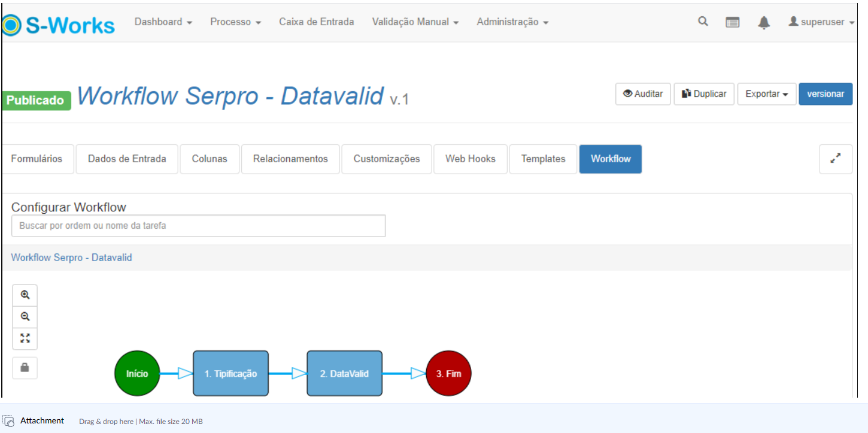Expand workflow panel to fullscreen
The image size is (868, 433).
click(x=836, y=159)
